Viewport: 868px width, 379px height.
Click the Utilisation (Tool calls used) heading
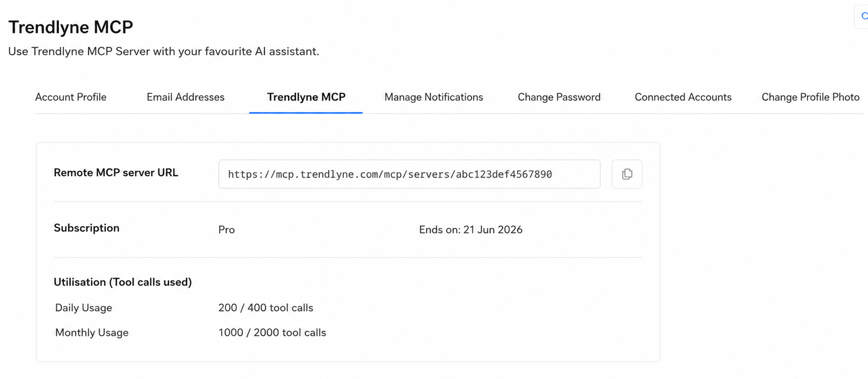(x=123, y=282)
